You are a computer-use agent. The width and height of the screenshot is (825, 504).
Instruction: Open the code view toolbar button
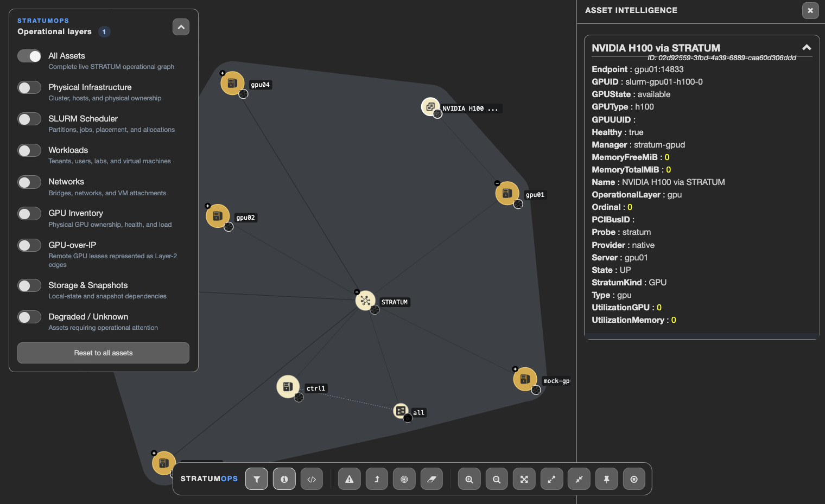(x=312, y=479)
